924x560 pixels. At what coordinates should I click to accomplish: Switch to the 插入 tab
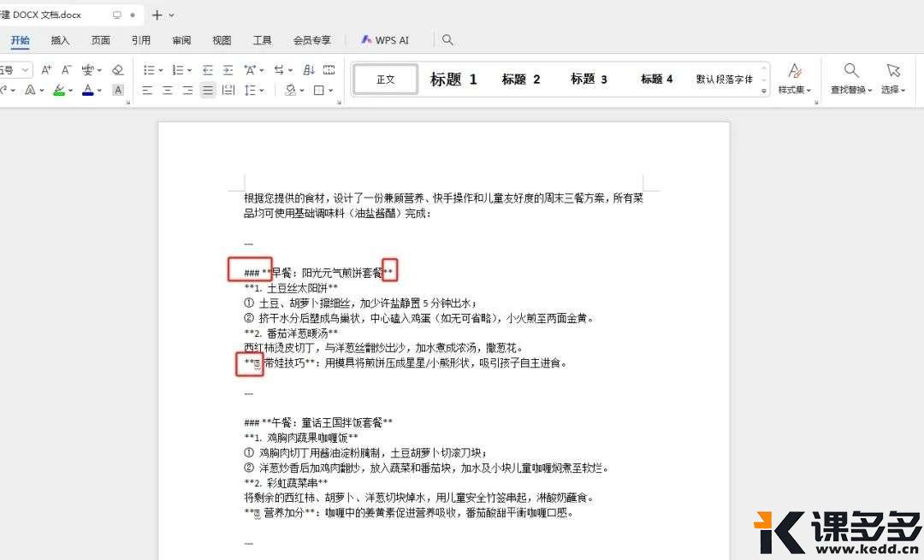[60, 40]
